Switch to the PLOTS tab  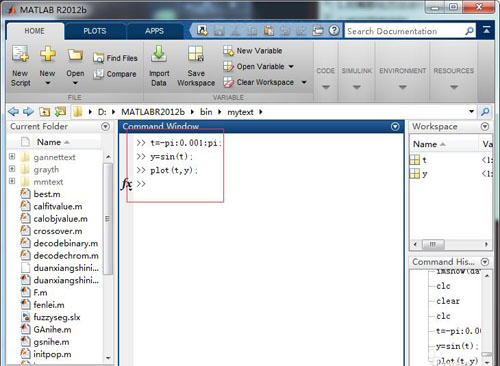95,31
